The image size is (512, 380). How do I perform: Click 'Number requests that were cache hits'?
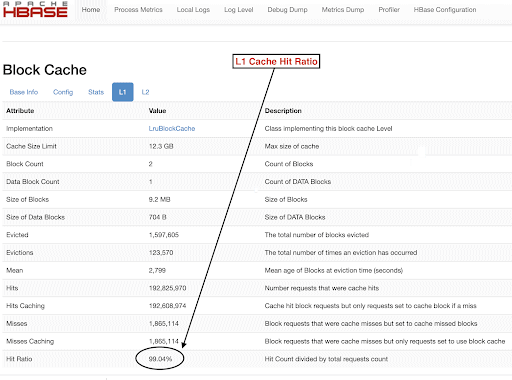coord(322,288)
